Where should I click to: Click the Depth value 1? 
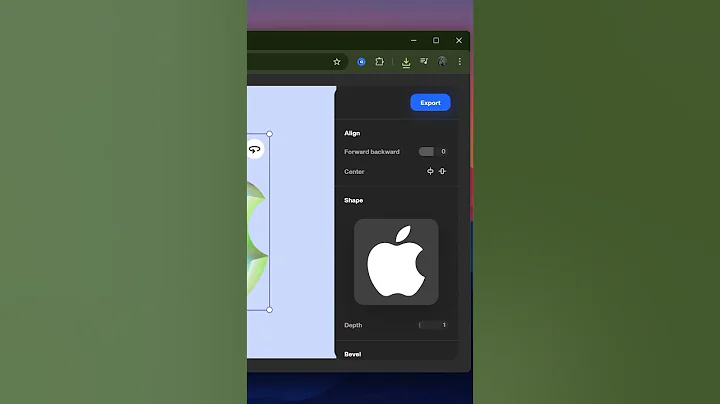444,325
